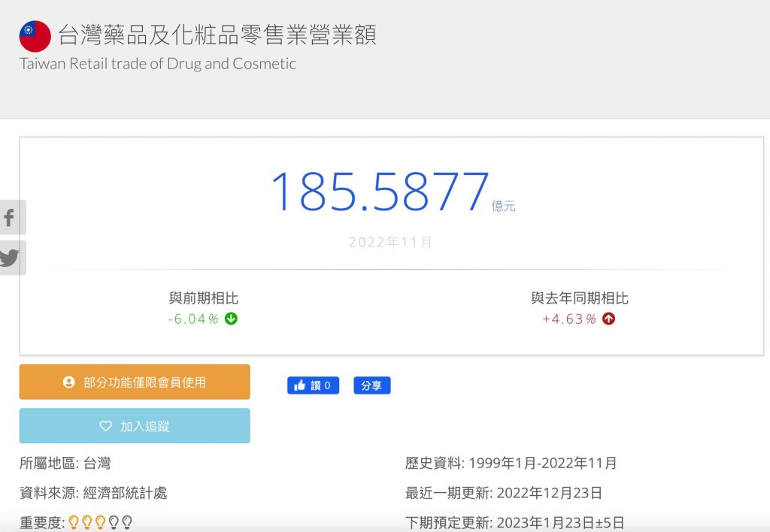Click the Facebook 分享 share button
Screen dimensions: 770x532
371,385
